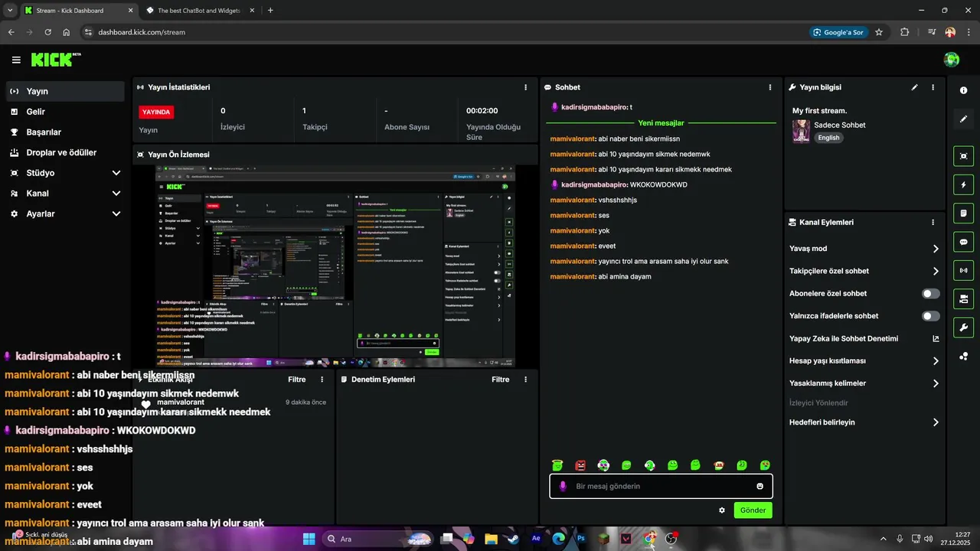Open Steam from the Windows taskbar
980x551 pixels.
513,539
